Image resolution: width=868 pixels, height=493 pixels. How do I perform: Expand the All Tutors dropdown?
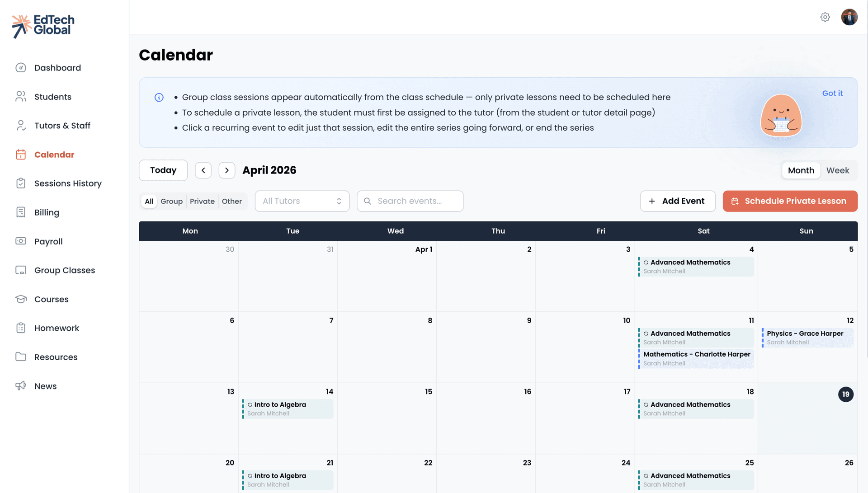click(x=302, y=201)
